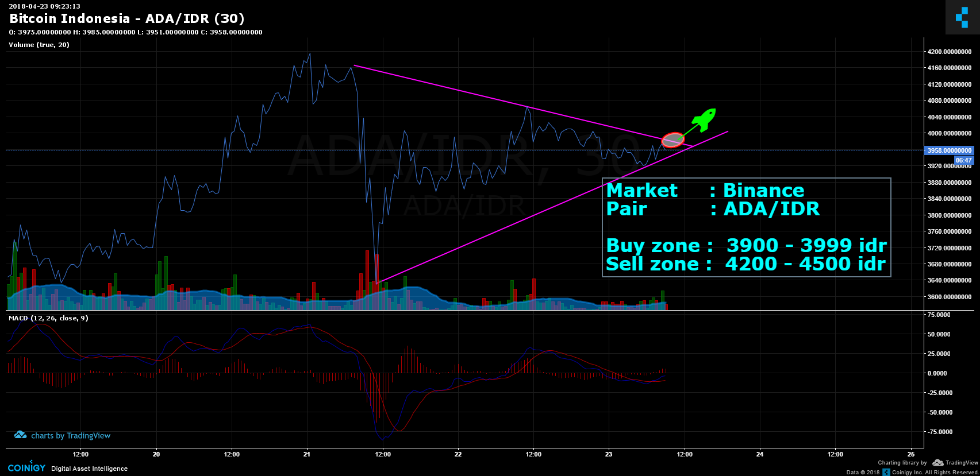Screen dimensions: 980x476
Task: Click 'Charting library by' text
Action: (x=902, y=463)
